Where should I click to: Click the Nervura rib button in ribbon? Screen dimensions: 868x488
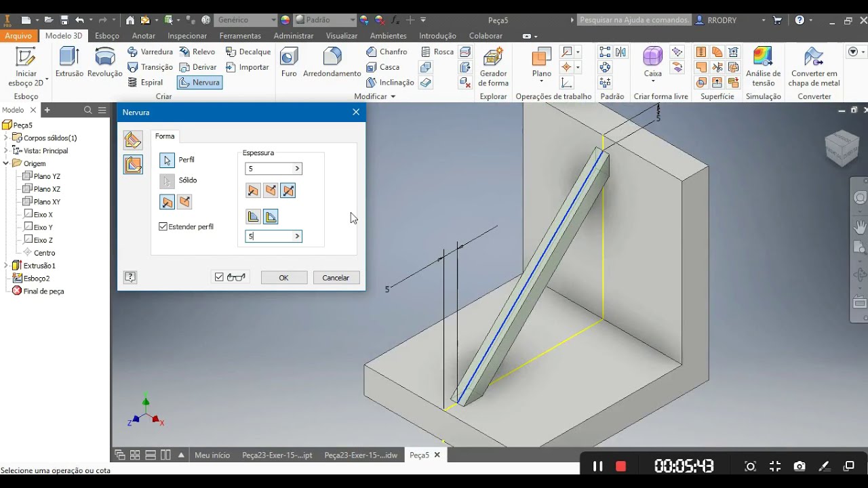click(x=199, y=83)
